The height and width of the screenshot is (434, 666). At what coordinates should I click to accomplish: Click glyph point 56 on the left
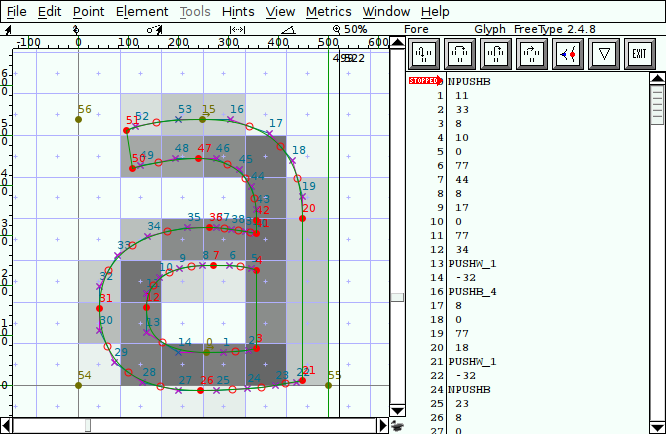point(78,119)
